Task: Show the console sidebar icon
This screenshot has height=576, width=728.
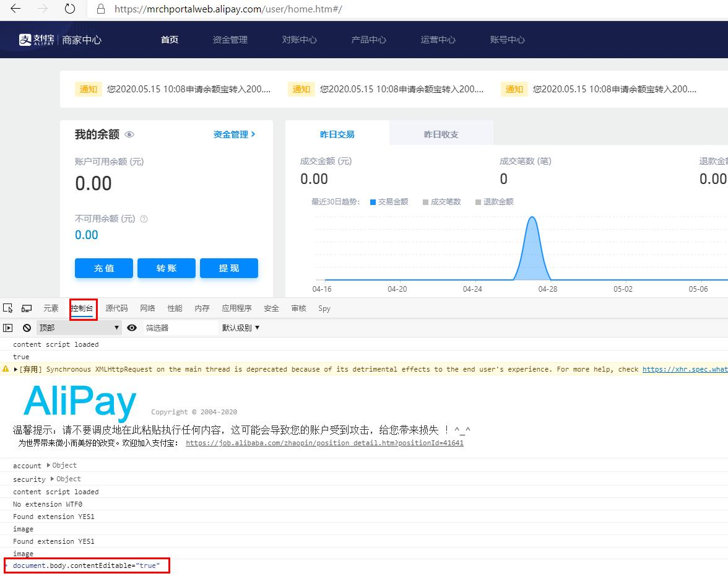Action: click(8, 328)
